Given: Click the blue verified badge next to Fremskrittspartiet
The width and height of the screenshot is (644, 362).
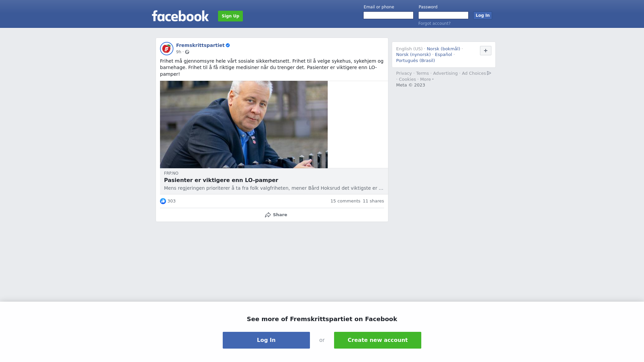Looking at the screenshot, I should coord(228,45).
